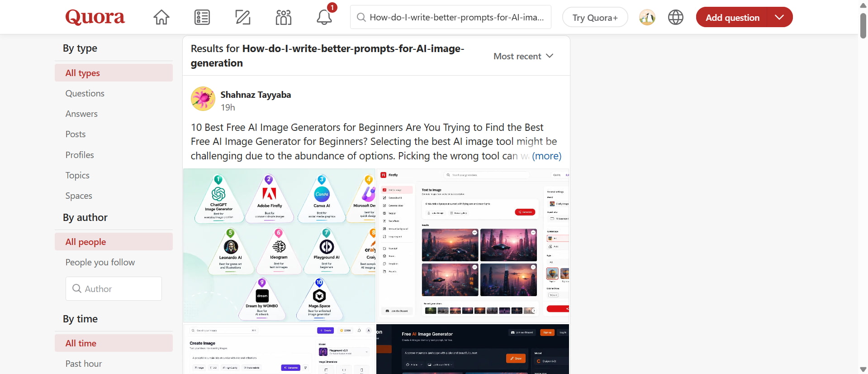Filter results by Questions
Viewport: 868px width, 374px height.
click(x=85, y=93)
